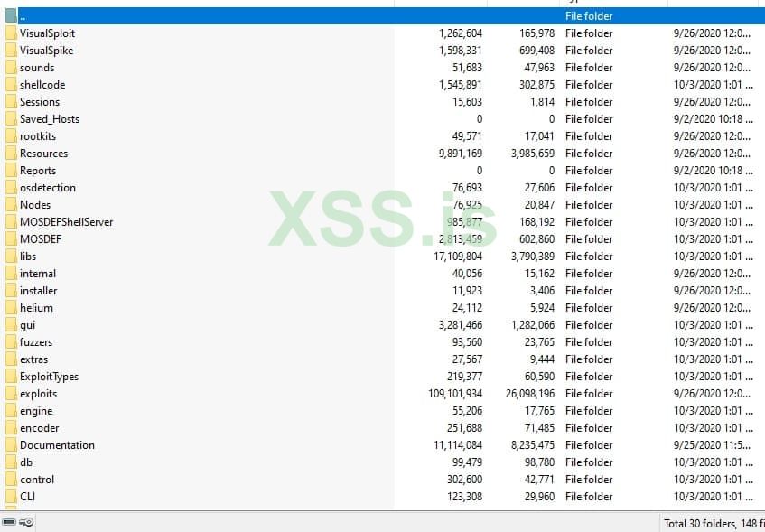This screenshot has height=532, width=765.
Task: Click the libs folder icon
Action: coord(11,256)
